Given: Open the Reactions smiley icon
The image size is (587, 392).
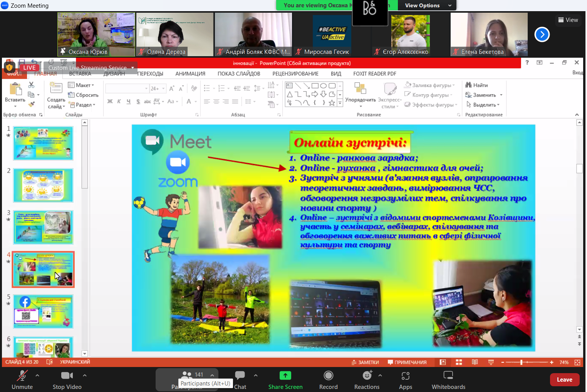Looking at the screenshot, I should 367,375.
